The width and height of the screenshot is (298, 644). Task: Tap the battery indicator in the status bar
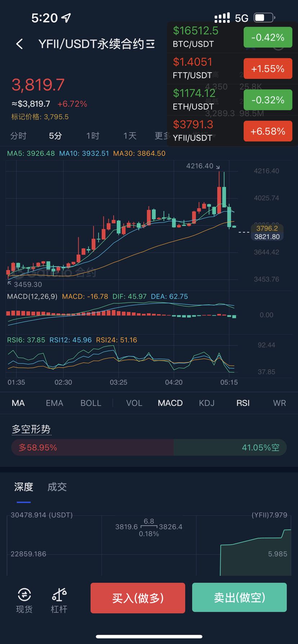(265, 18)
